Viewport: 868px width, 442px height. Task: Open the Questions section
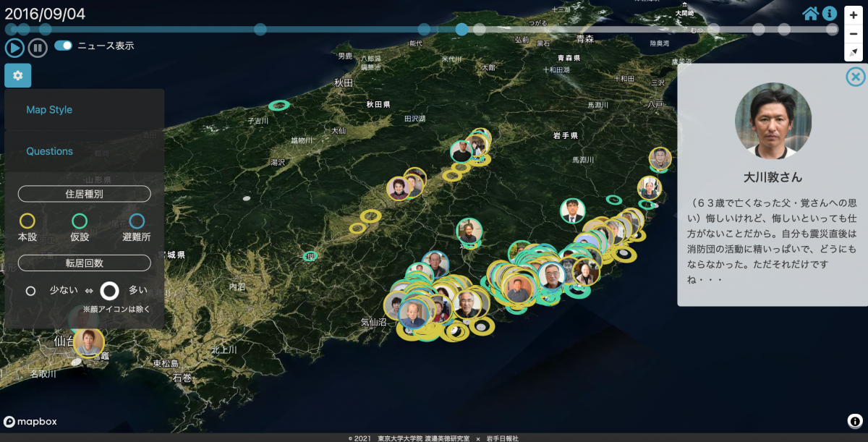[49, 151]
